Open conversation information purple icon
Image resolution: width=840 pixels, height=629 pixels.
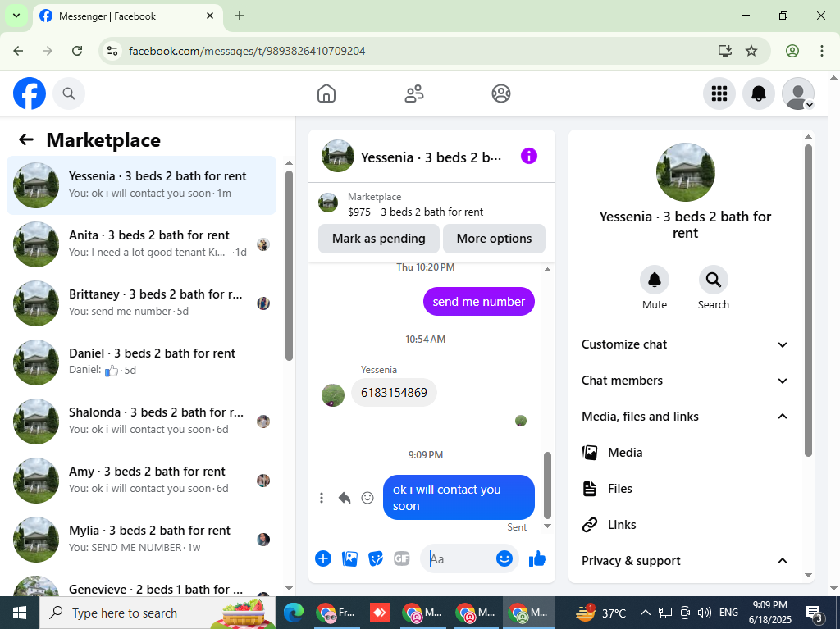click(x=529, y=157)
